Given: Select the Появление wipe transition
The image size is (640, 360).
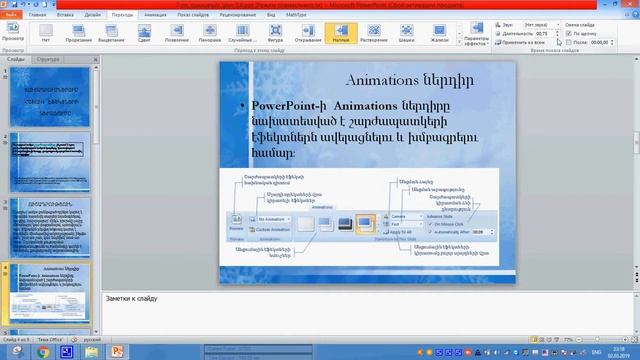Looking at the screenshot, I should [x=177, y=33].
